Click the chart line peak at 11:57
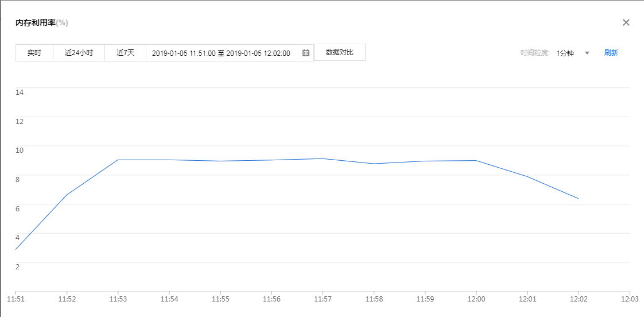The image size is (644, 317). click(323, 158)
